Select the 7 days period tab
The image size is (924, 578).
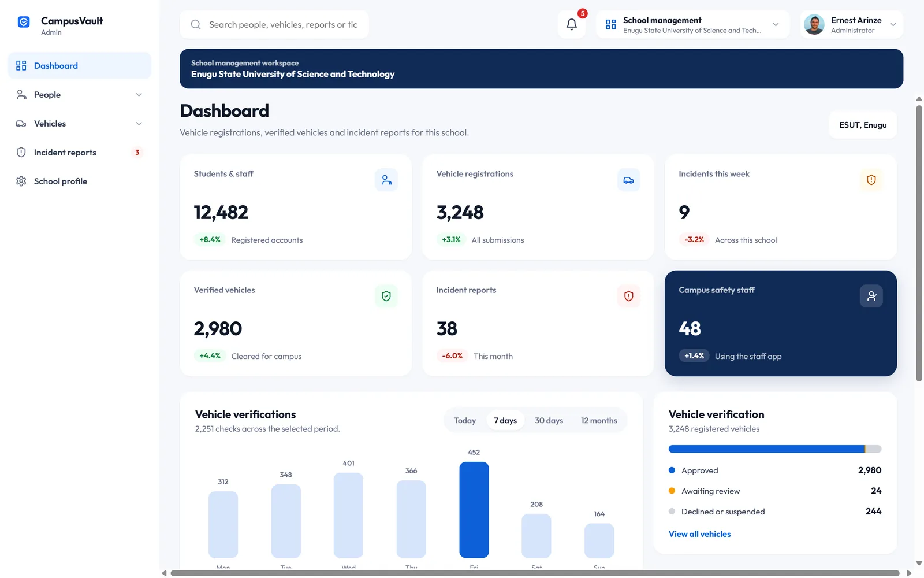[x=505, y=420]
